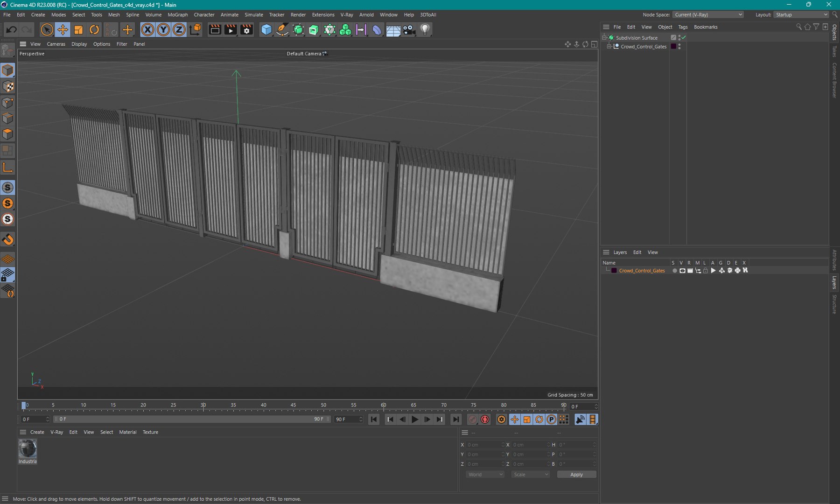The width and height of the screenshot is (840, 504).
Task: Click the Apply coordinates button
Action: point(576,475)
